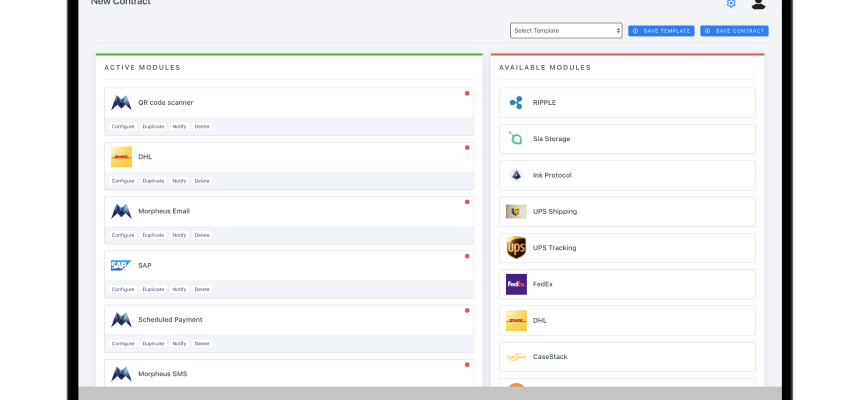
Task: Click the red status dot on active DHL module
Action: [467, 148]
